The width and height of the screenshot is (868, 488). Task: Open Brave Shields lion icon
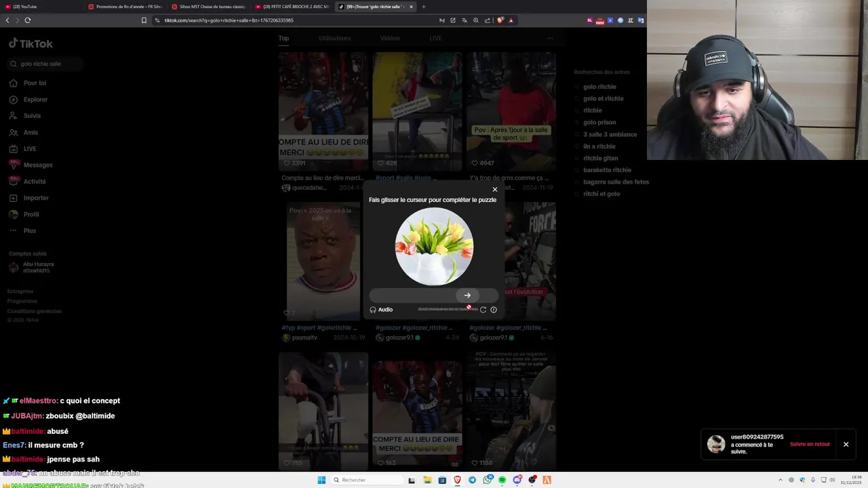[500, 20]
